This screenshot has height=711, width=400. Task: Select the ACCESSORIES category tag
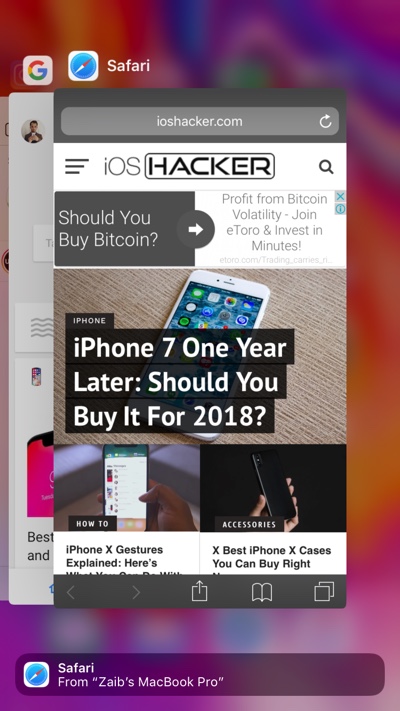[x=249, y=524]
